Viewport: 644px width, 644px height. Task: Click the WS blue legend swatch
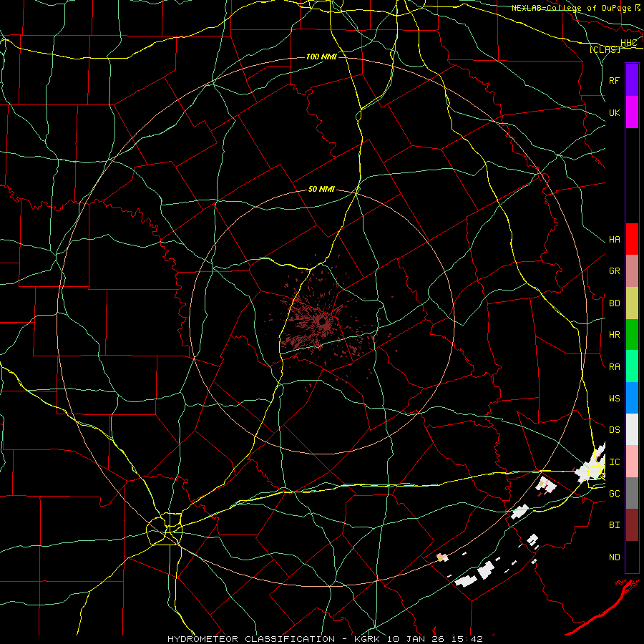[632, 398]
